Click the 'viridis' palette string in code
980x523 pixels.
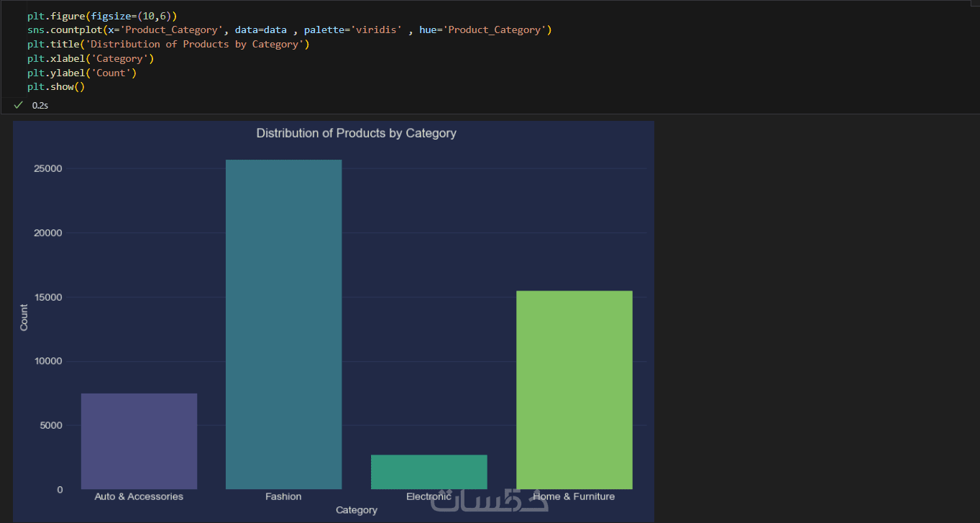coord(376,30)
